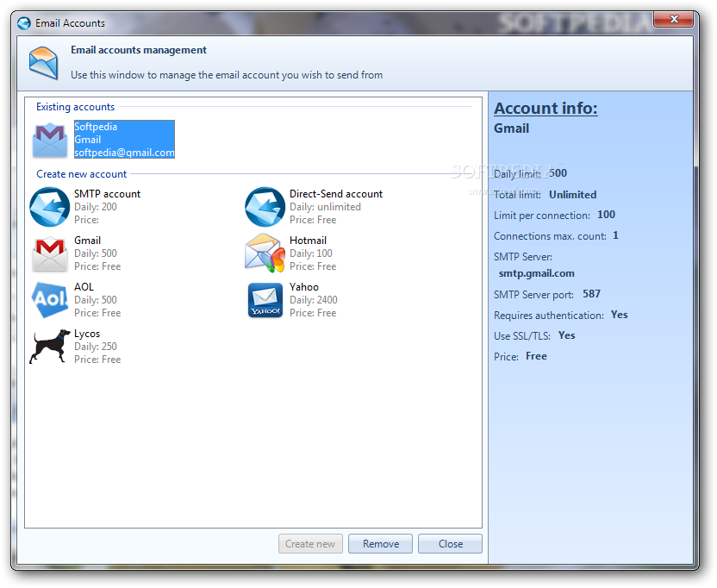Click 'Daily: 100' under Hotmail
This screenshot has width=717, height=588.
pyautogui.click(x=311, y=253)
